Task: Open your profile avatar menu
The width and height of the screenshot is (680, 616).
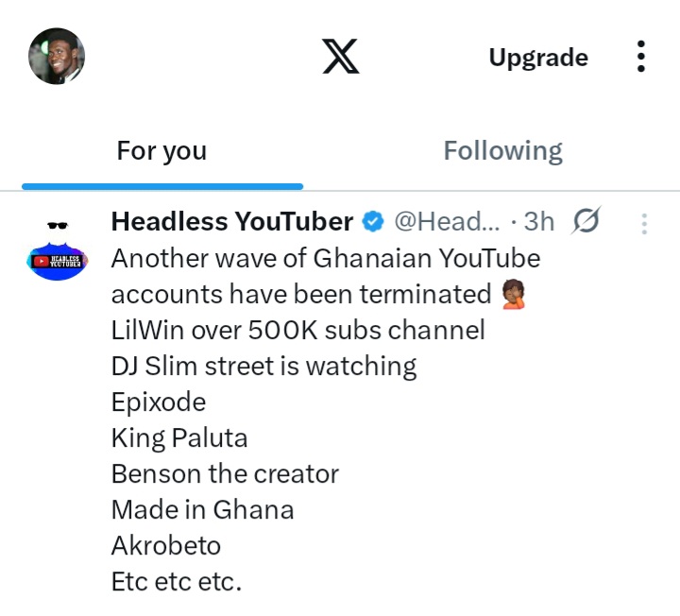Action: tap(57, 57)
